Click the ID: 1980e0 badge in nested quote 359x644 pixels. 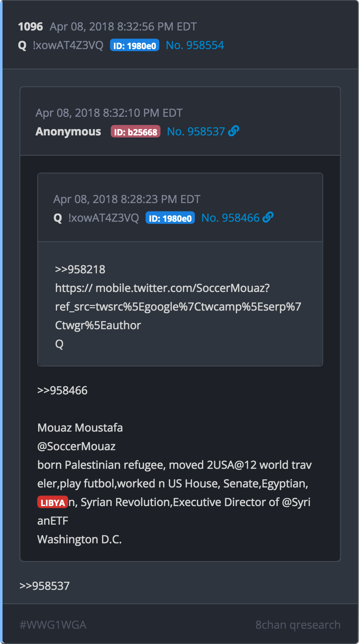point(170,218)
